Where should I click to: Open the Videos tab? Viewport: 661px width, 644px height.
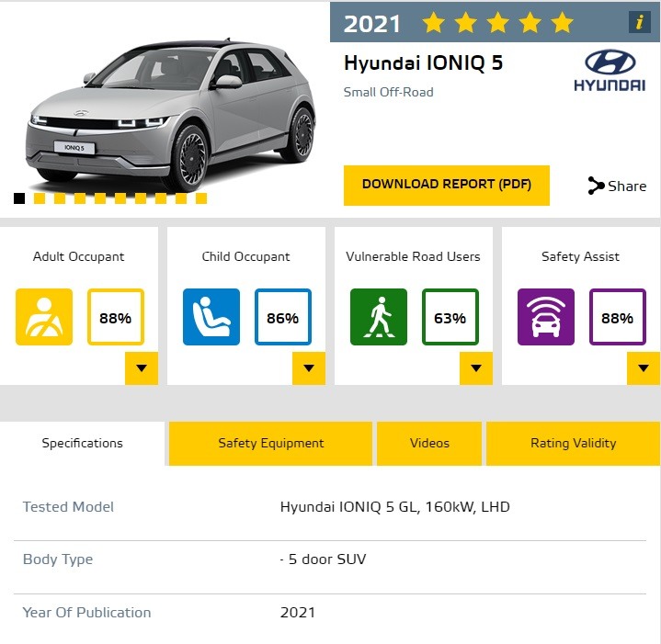(429, 444)
